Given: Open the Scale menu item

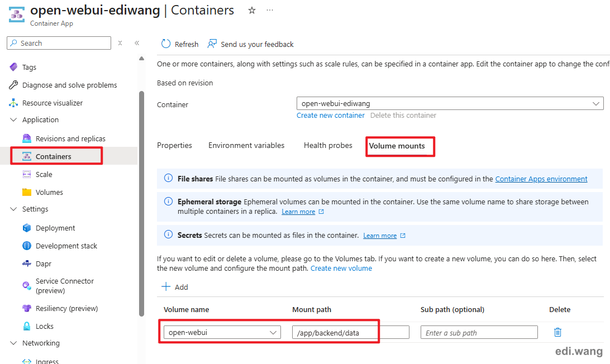Looking at the screenshot, I should coord(44,174).
